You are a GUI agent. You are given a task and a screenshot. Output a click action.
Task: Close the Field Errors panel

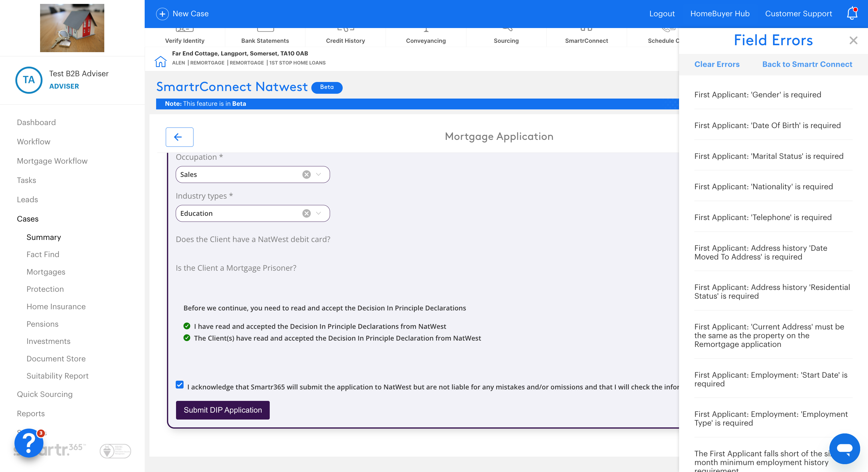(853, 40)
